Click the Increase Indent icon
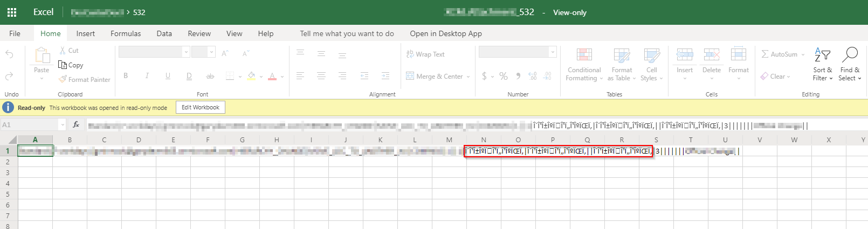This screenshot has width=868, height=229. click(385, 76)
